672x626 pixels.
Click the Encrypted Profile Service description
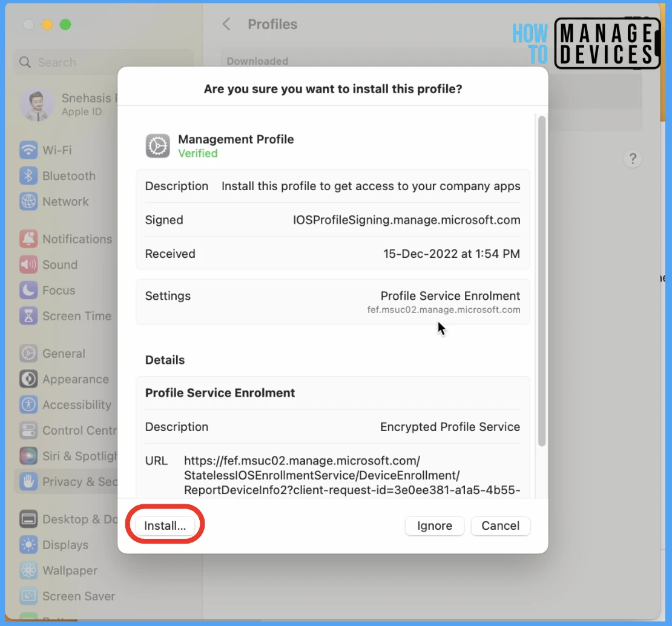tap(450, 427)
